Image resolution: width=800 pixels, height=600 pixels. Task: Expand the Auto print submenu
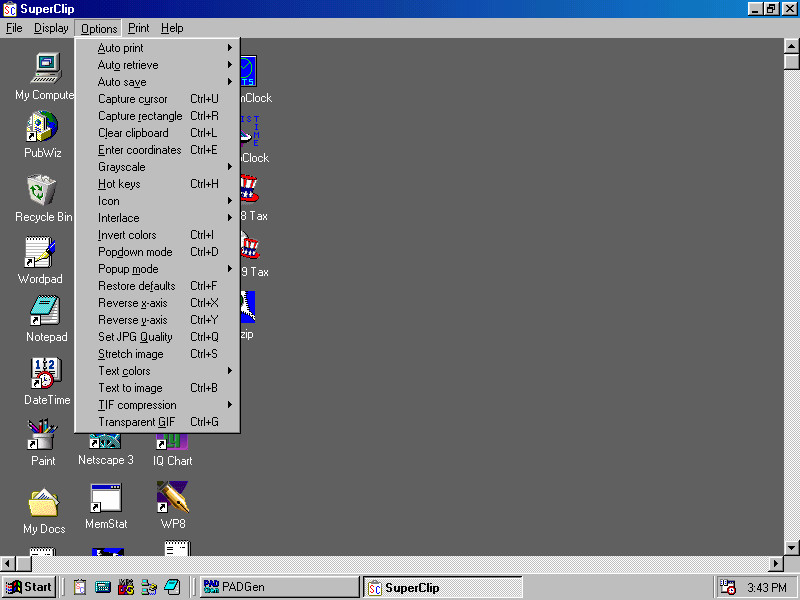coord(157,48)
